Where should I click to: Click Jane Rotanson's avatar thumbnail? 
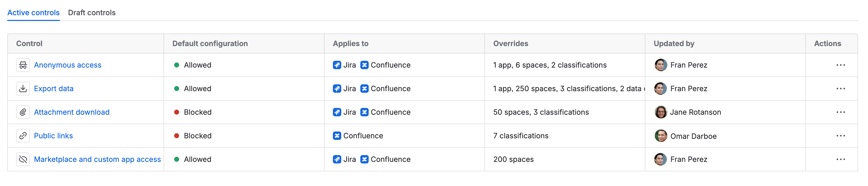661,112
